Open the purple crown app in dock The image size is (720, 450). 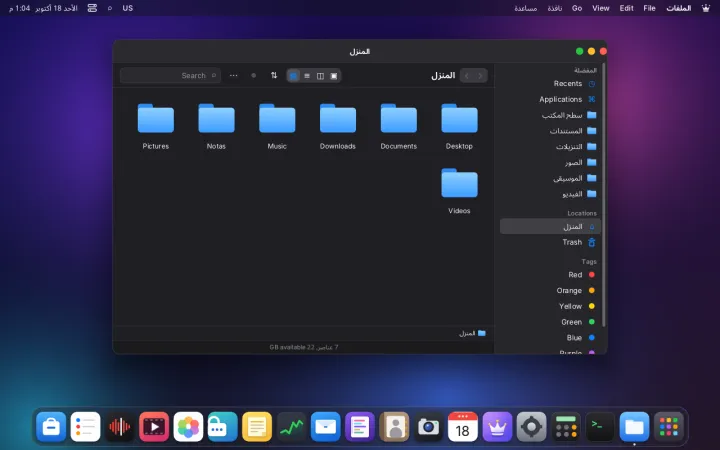point(497,427)
